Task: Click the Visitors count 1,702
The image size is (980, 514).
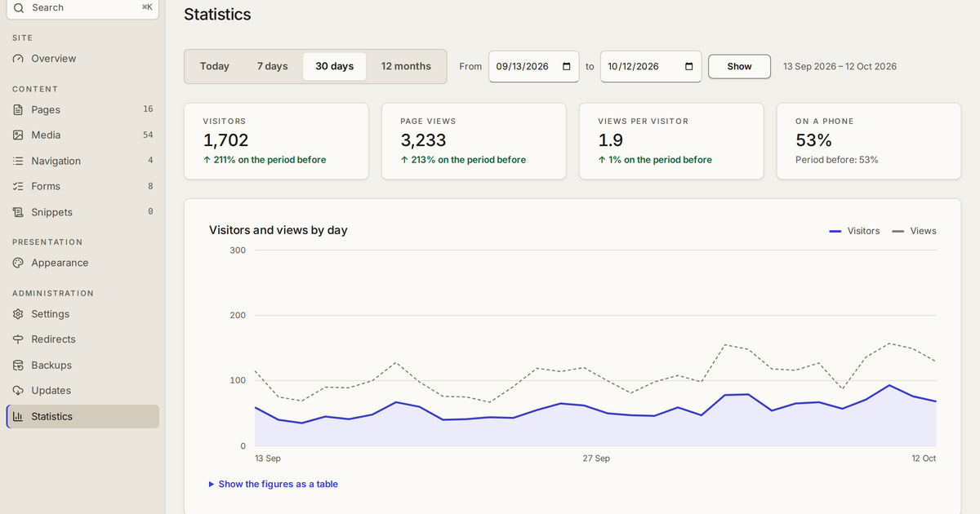Action: tap(225, 140)
